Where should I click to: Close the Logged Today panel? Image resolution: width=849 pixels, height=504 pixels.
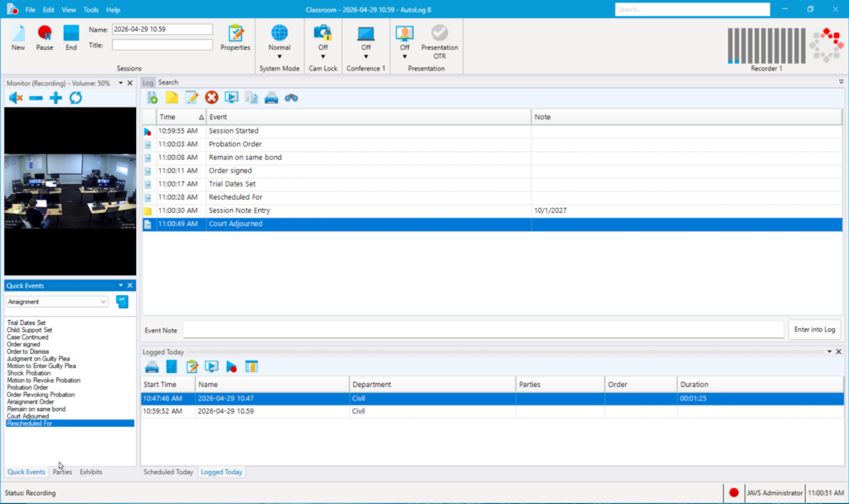[839, 351]
